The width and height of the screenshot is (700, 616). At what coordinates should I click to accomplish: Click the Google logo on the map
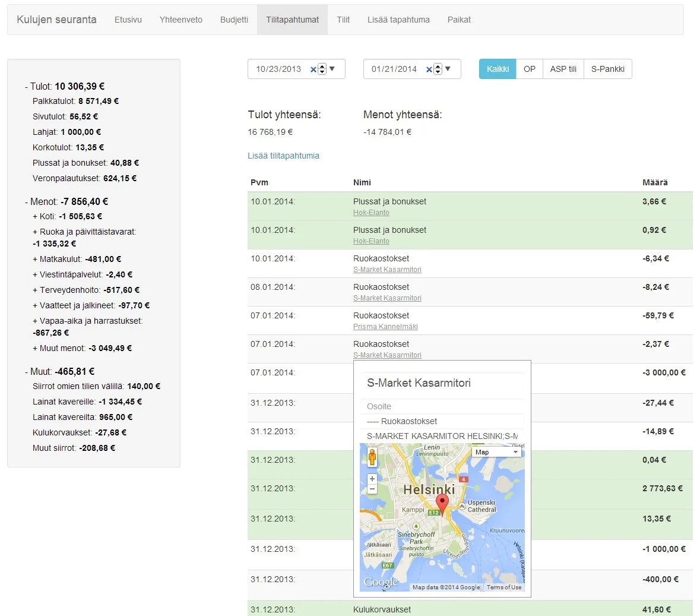coord(381,582)
